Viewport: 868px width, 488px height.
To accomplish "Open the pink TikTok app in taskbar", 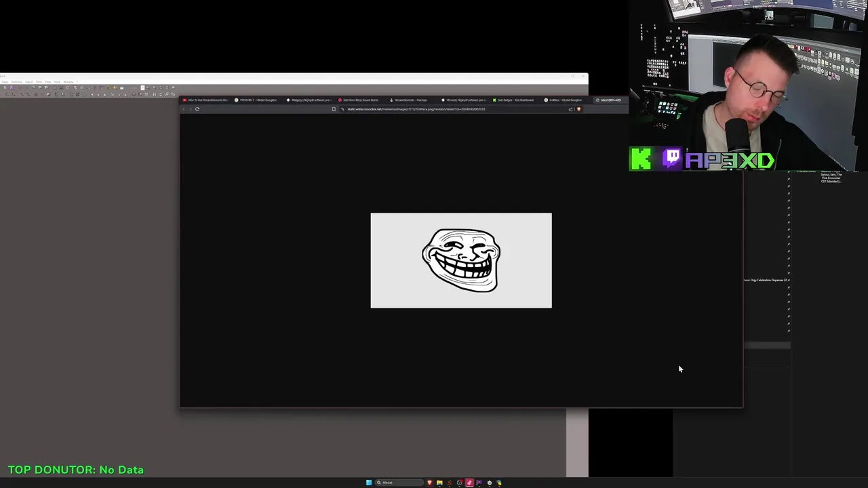I will coord(469,483).
